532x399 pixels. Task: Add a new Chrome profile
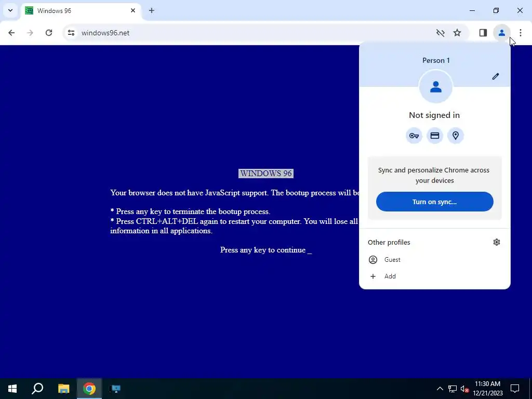tap(435, 276)
